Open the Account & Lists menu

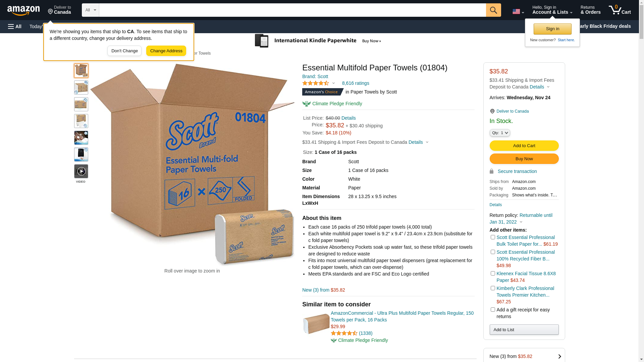point(552,10)
